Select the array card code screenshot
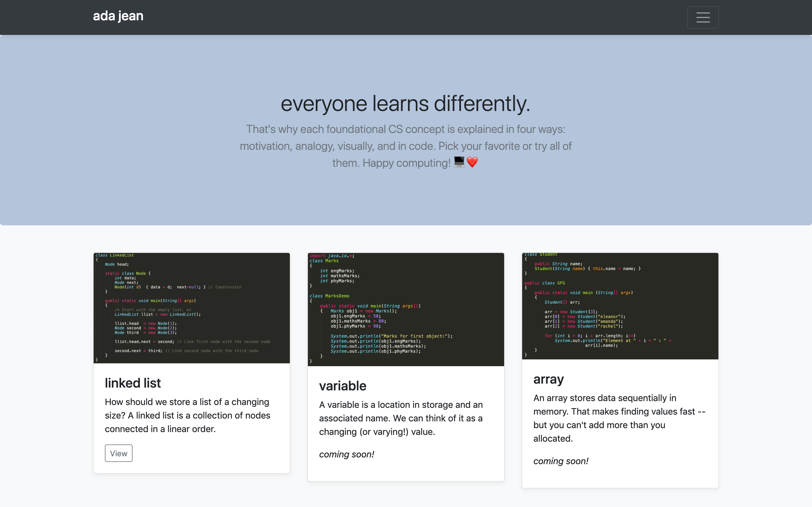The width and height of the screenshot is (812, 507). click(620, 306)
